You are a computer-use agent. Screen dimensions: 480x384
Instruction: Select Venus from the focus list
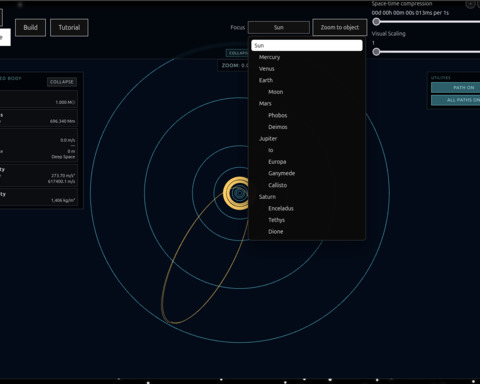coord(267,69)
